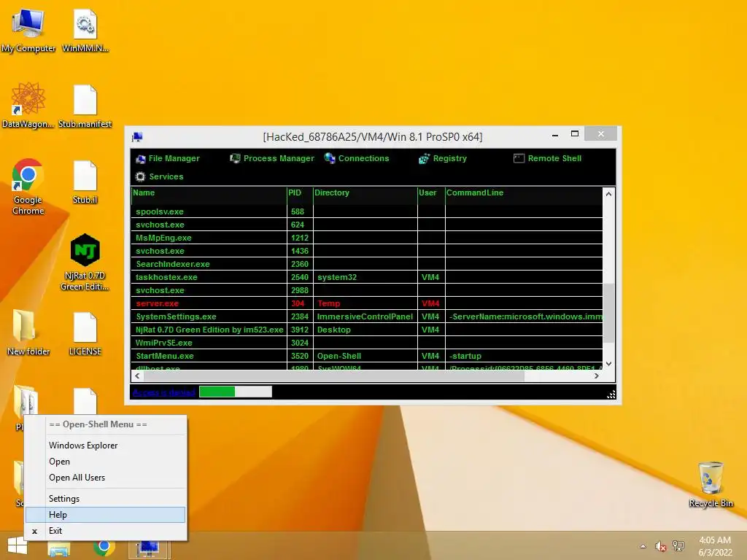Choose Help in the Open-Shell menu
The image size is (747, 560).
105,515
